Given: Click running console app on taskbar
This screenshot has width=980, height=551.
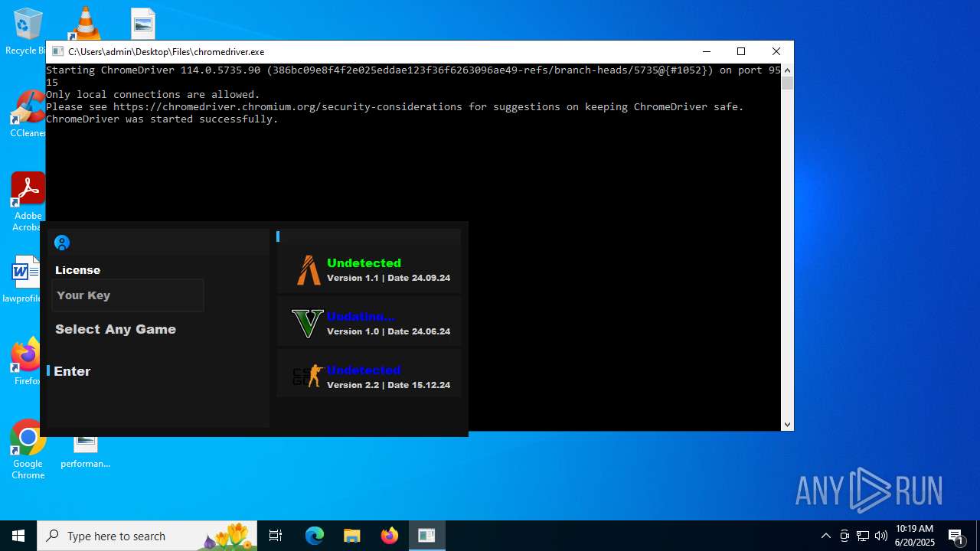Looking at the screenshot, I should click(426, 536).
